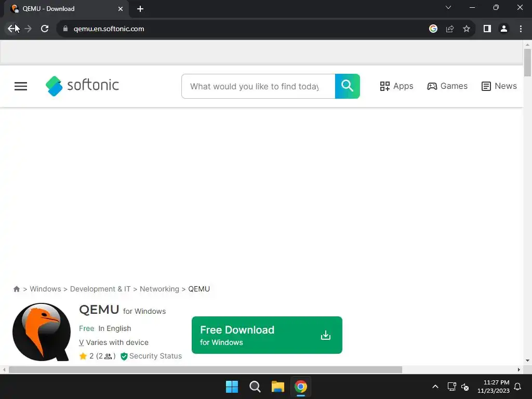532x399 pixels.
Task: Click the scroll right arrow
Action: pos(519,369)
